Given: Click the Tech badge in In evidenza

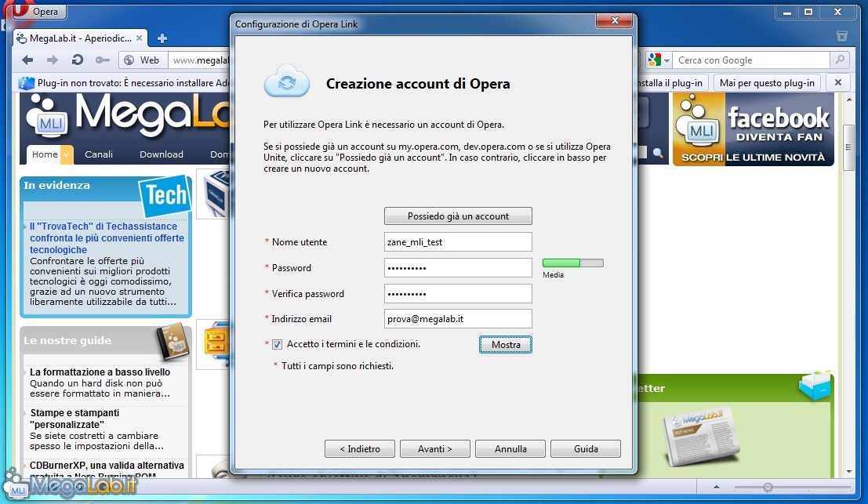Looking at the screenshot, I should 165,196.
